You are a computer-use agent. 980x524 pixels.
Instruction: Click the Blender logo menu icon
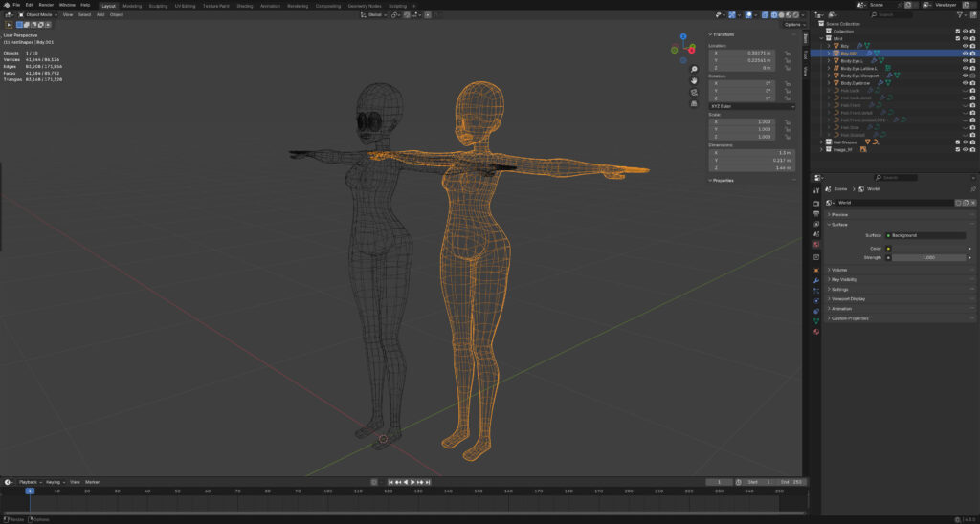point(7,5)
